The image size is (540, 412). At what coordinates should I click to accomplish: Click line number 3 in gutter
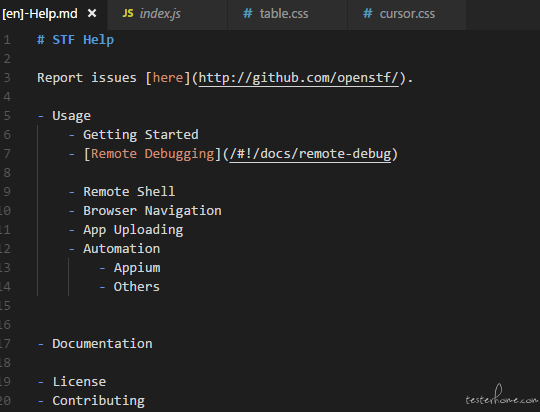click(x=7, y=78)
